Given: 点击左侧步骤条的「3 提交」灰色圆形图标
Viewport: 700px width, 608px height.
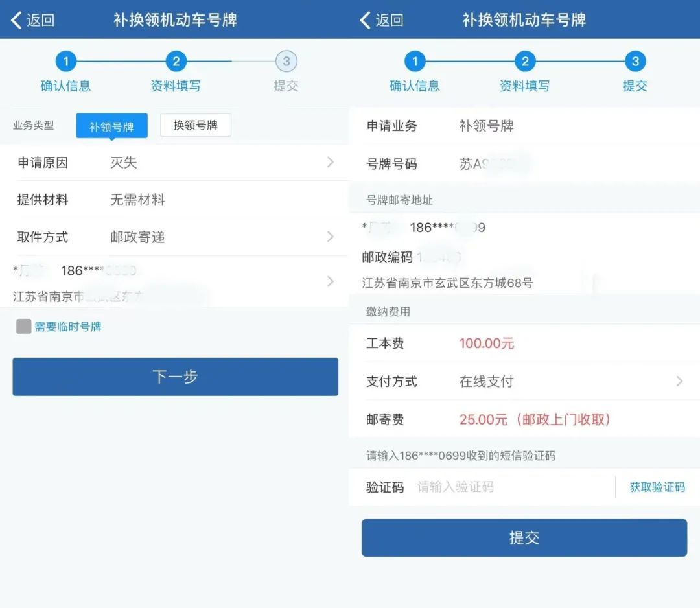Looking at the screenshot, I should (x=286, y=61).
